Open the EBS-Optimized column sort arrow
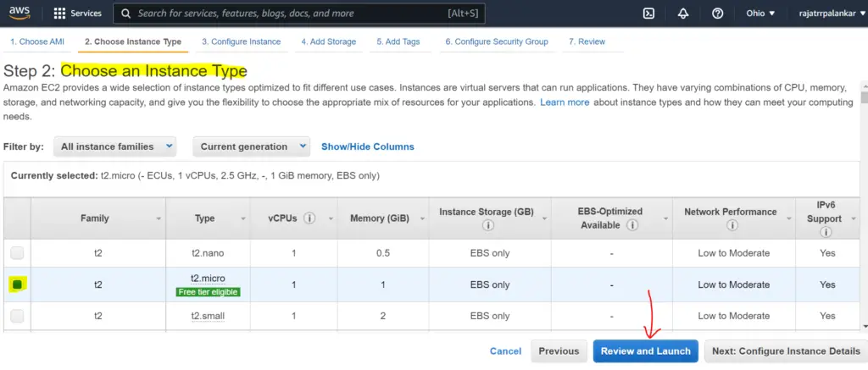The image size is (868, 370). [666, 219]
